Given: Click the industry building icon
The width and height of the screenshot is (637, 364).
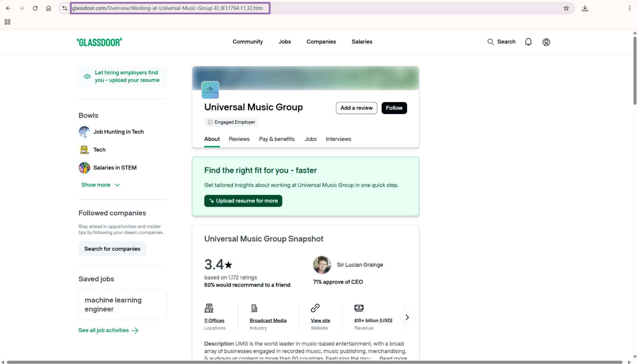Looking at the screenshot, I should point(254,308).
